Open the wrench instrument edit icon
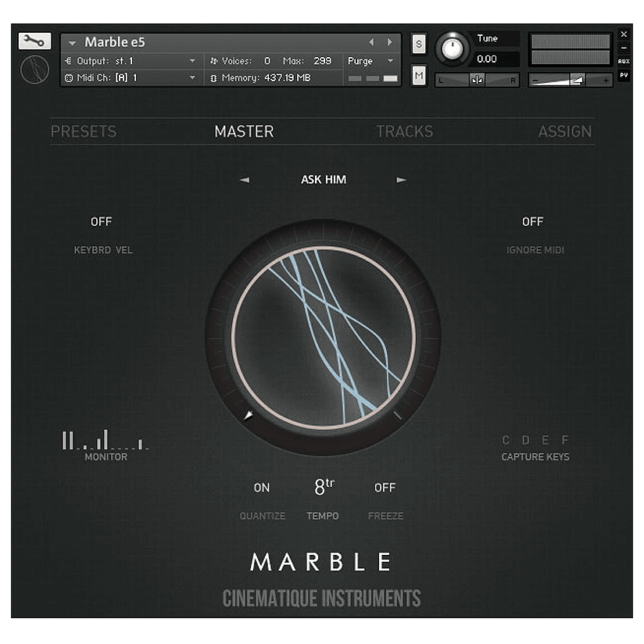The image size is (644, 644). coord(34,41)
